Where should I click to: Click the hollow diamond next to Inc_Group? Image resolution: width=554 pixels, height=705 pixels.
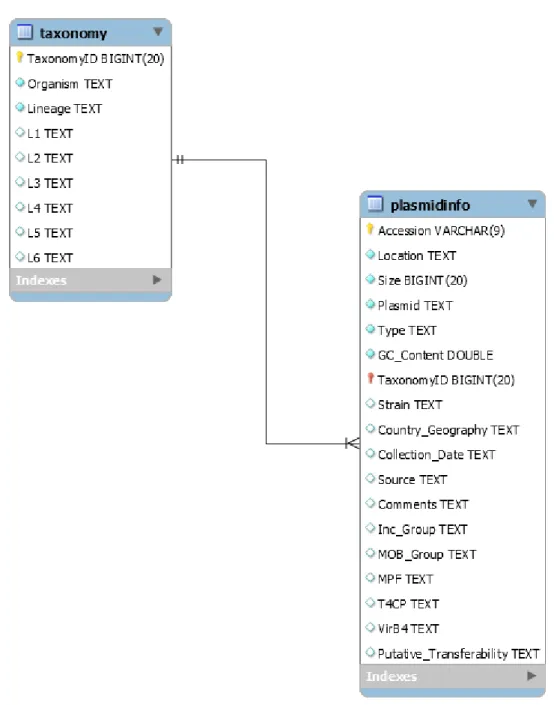pyautogui.click(x=370, y=528)
